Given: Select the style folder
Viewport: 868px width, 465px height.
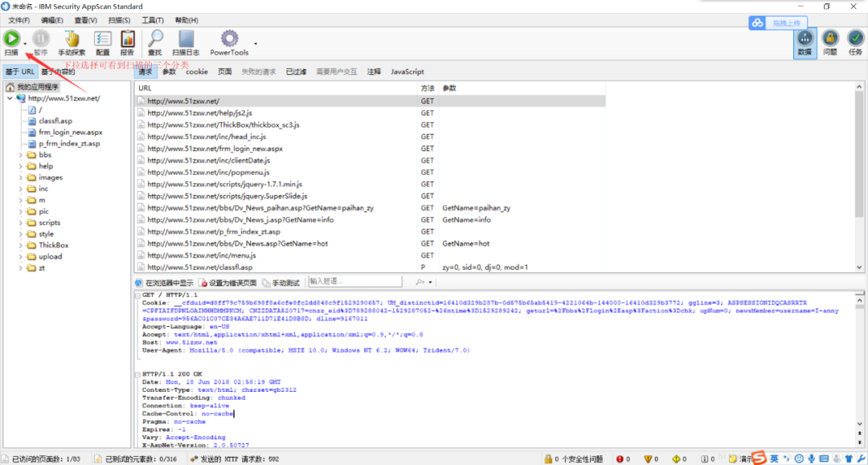Looking at the screenshot, I should (x=46, y=235).
